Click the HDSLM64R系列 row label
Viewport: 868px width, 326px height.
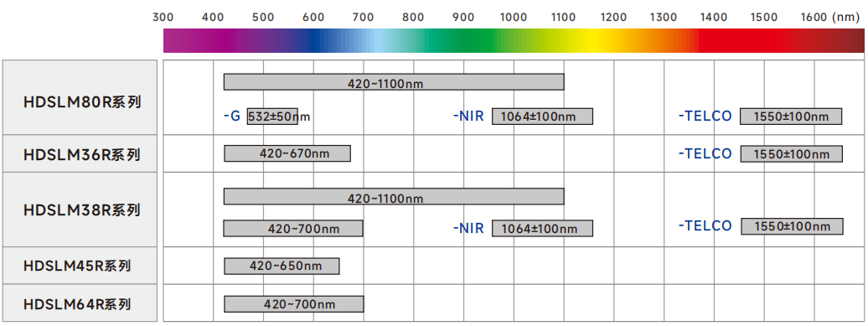click(77, 304)
